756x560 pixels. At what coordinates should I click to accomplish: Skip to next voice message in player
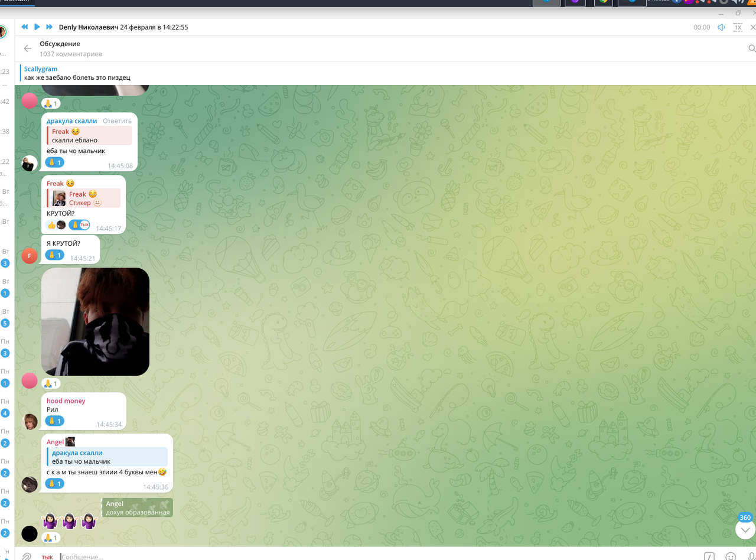click(x=50, y=27)
